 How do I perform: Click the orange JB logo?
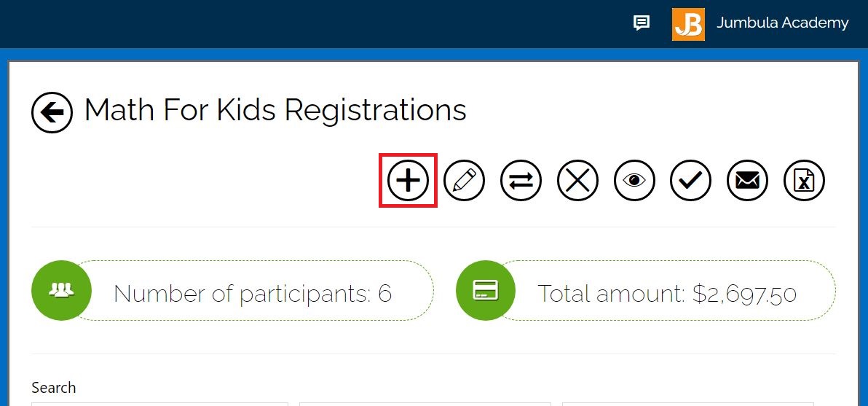coord(688,24)
